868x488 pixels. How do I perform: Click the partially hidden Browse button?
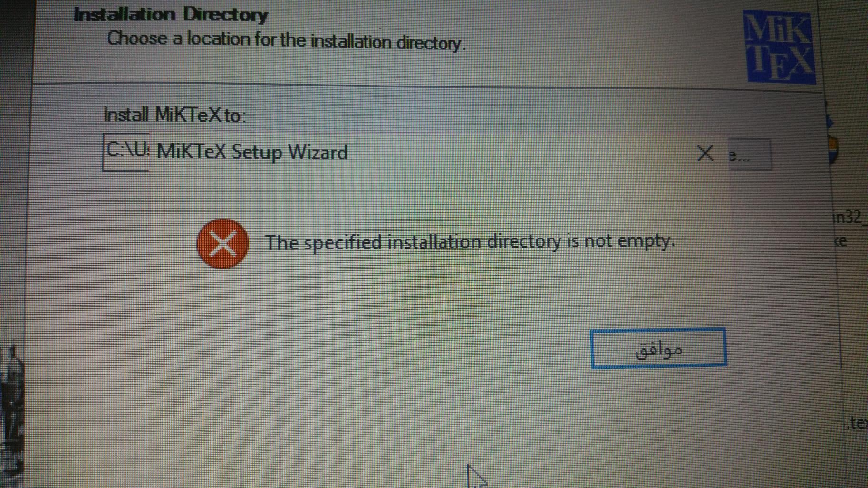(750, 154)
